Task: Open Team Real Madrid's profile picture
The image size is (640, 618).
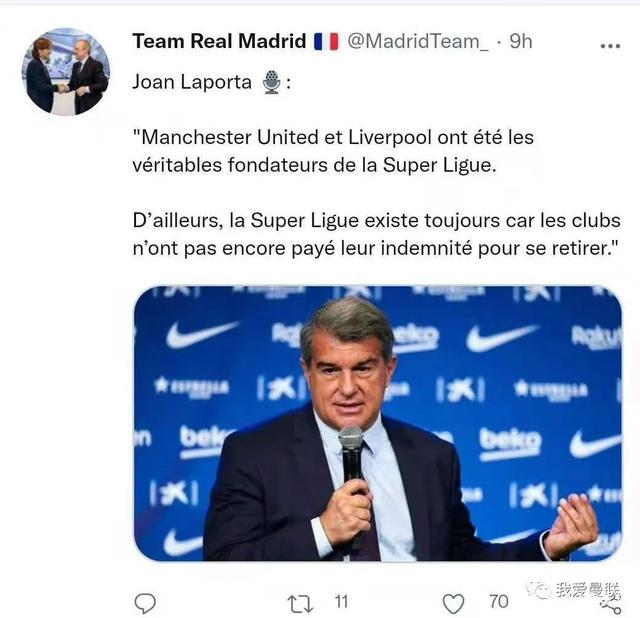Action: tap(65, 72)
